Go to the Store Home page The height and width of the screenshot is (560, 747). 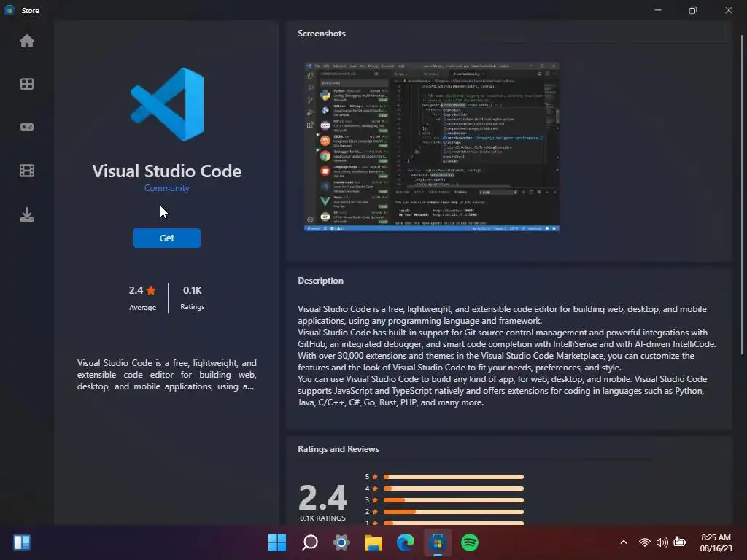(x=27, y=41)
